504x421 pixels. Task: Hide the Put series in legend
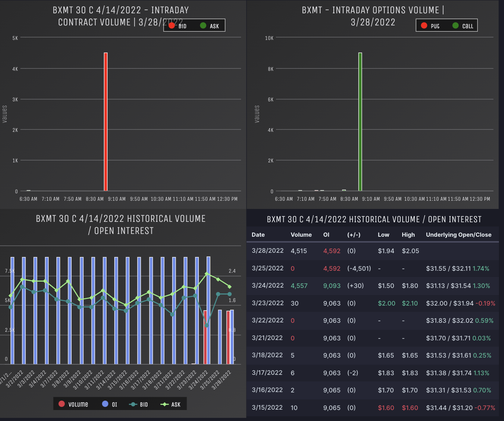pyautogui.click(x=424, y=26)
